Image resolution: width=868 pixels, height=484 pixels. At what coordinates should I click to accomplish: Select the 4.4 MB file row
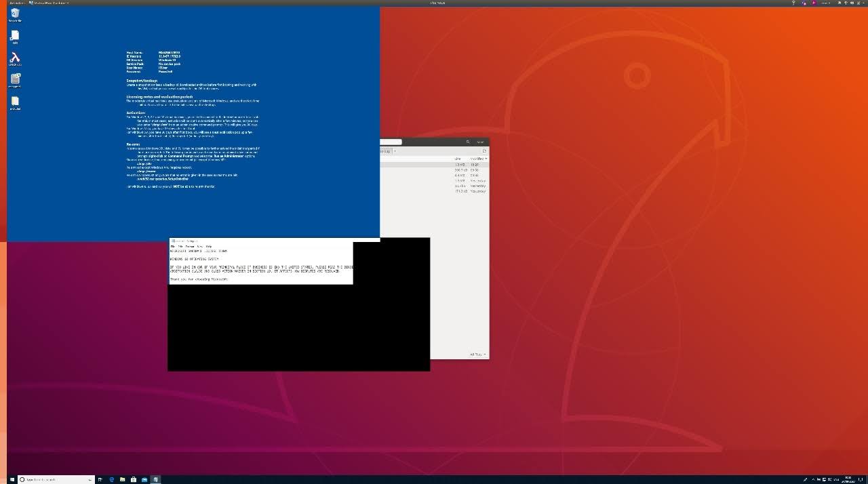[434, 176]
